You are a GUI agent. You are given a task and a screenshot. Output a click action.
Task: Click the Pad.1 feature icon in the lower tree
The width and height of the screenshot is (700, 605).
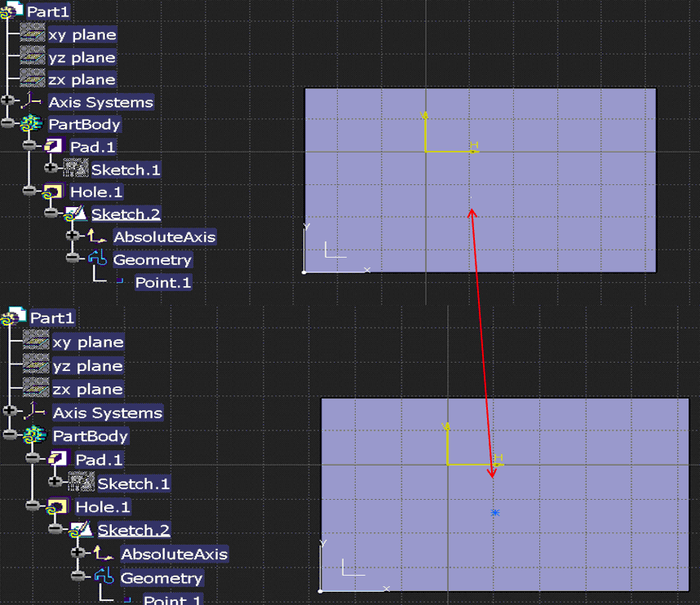[58, 458]
